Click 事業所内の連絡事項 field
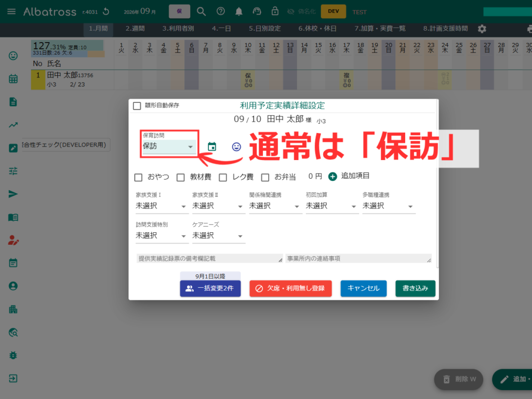This screenshot has width=532, height=399. 358,259
